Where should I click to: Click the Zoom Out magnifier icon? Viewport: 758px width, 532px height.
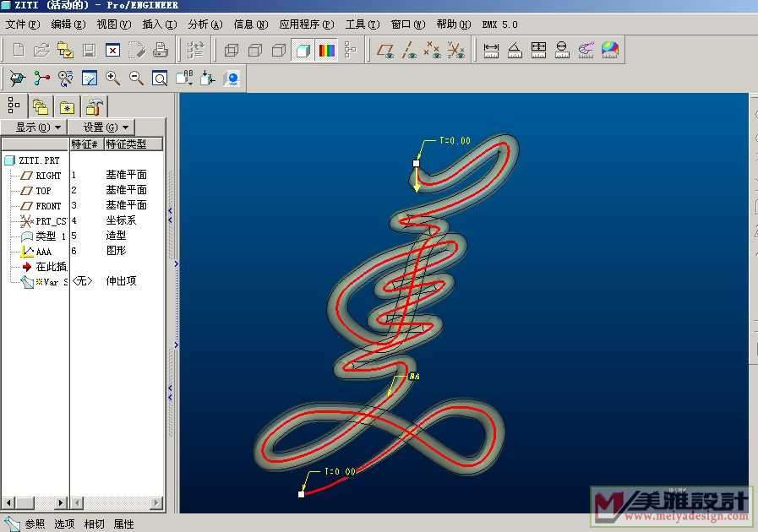(x=136, y=79)
